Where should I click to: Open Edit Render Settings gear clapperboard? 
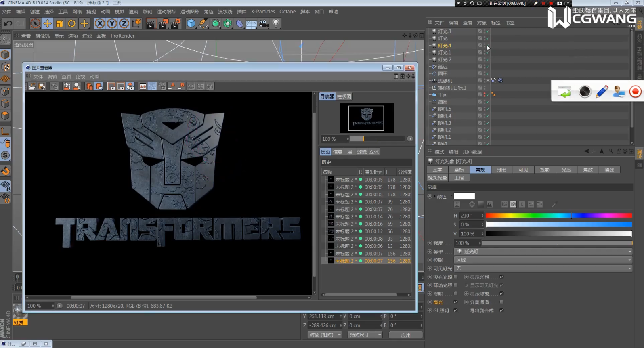coord(175,23)
